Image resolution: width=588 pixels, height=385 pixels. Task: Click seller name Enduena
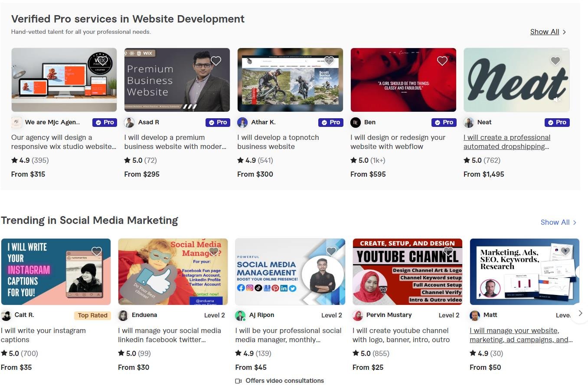pos(144,315)
